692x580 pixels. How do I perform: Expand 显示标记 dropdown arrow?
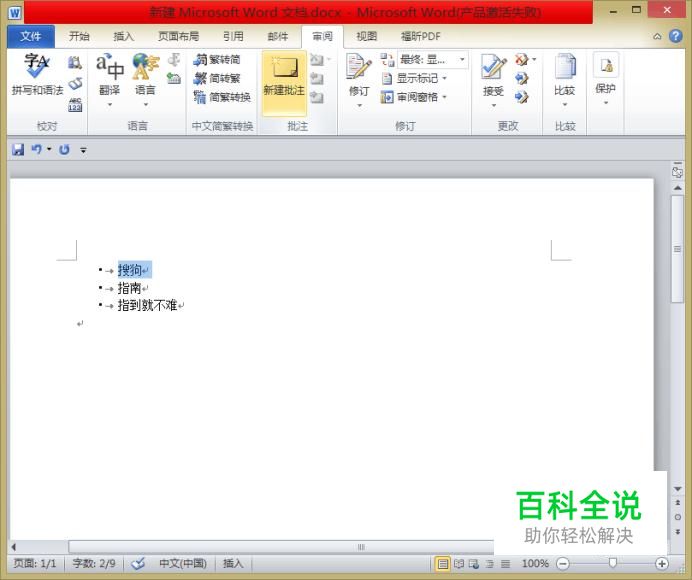[x=444, y=79]
